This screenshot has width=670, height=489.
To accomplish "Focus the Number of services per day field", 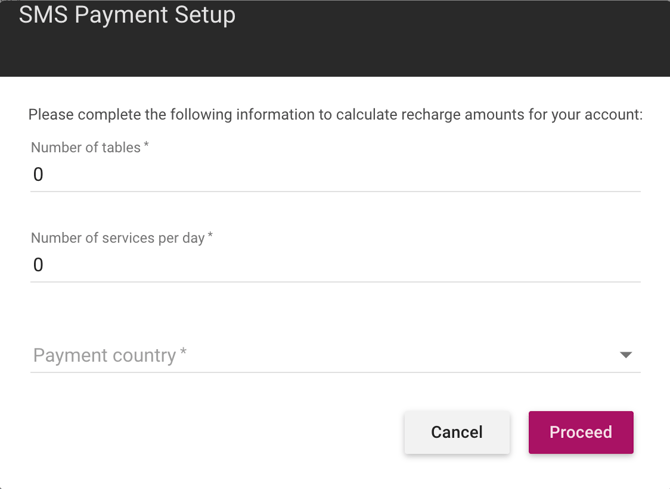I will [x=335, y=265].
